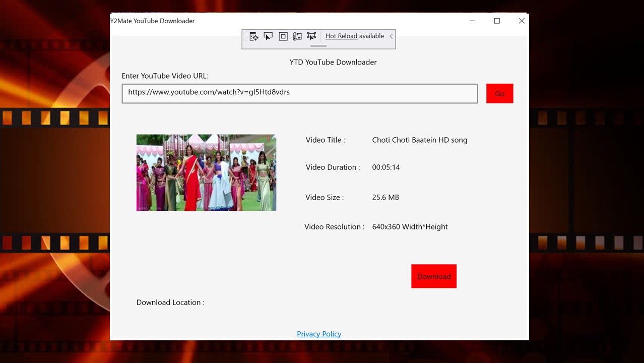Click title 'Choti Choti Baatein HD song'
Image resolution: width=644 pixels, height=363 pixels.
tap(420, 140)
